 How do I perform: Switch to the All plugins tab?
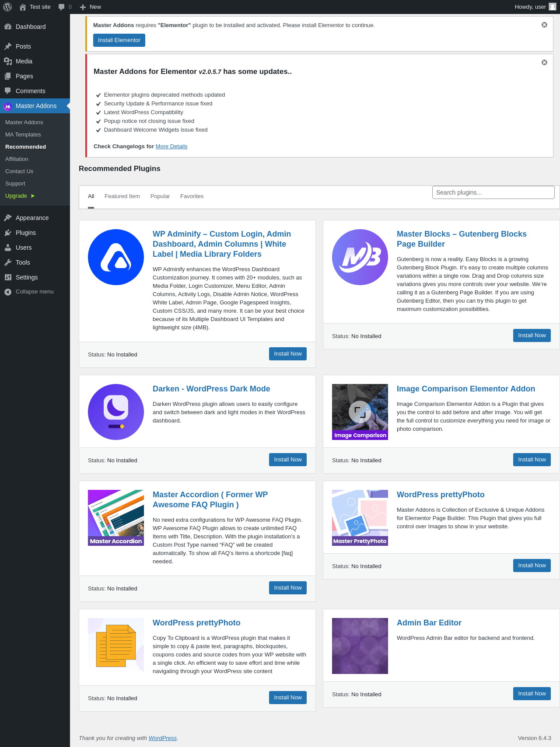[91, 196]
